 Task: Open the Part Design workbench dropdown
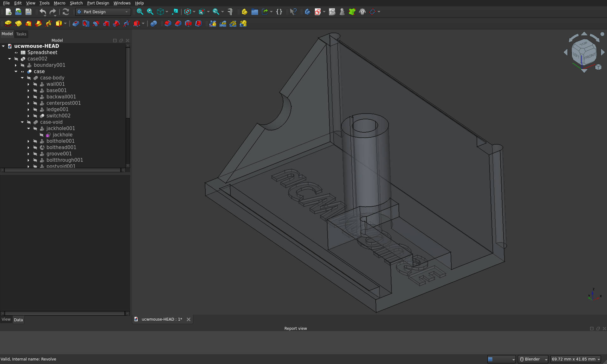tap(103, 12)
